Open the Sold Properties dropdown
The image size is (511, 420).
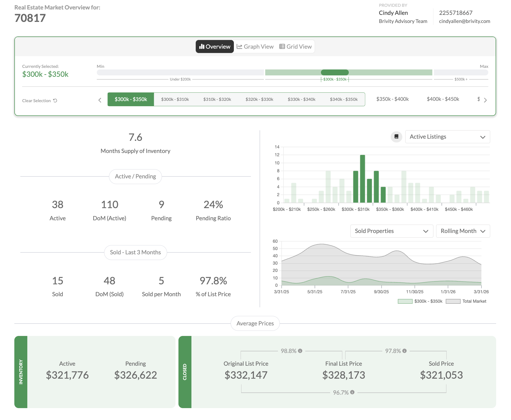pyautogui.click(x=391, y=231)
